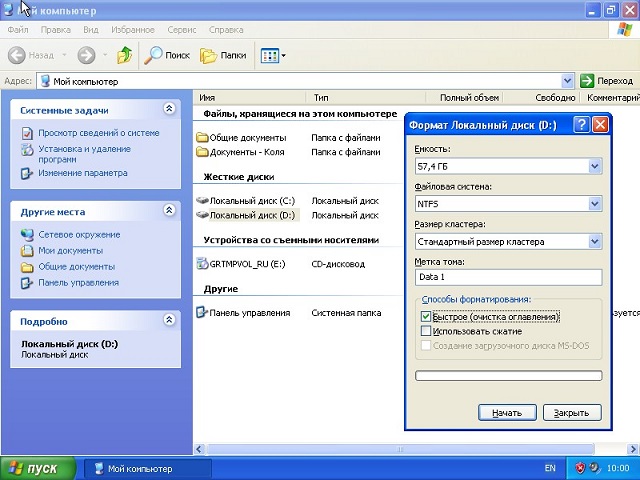The width and height of the screenshot is (640, 480).
Task: Open the Поиск search tool
Action: [x=167, y=55]
